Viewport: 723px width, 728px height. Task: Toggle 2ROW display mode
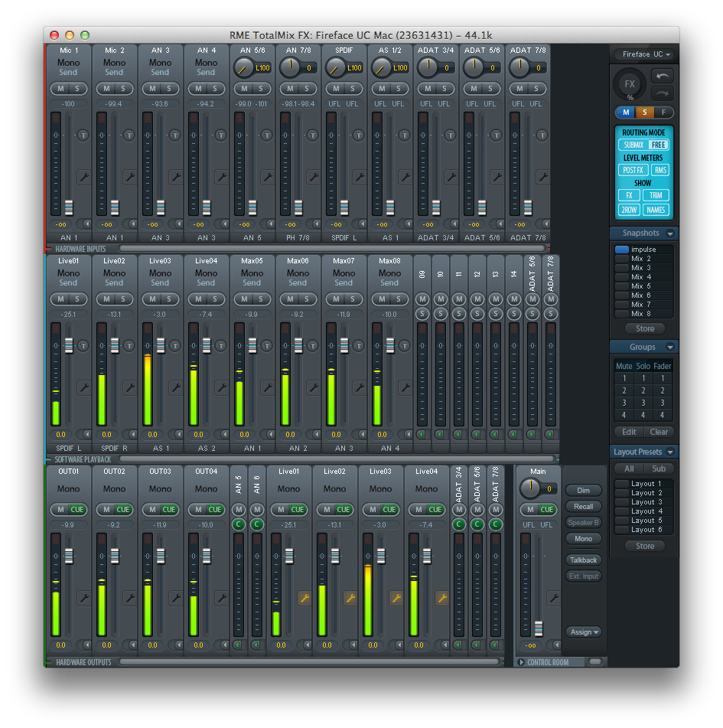pos(629,210)
